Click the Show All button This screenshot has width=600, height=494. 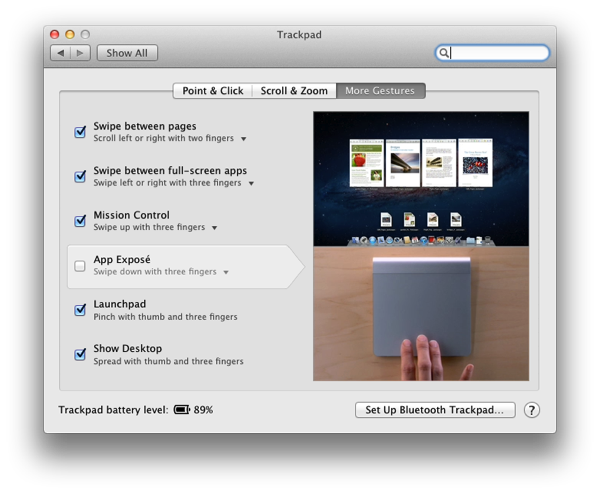127,53
